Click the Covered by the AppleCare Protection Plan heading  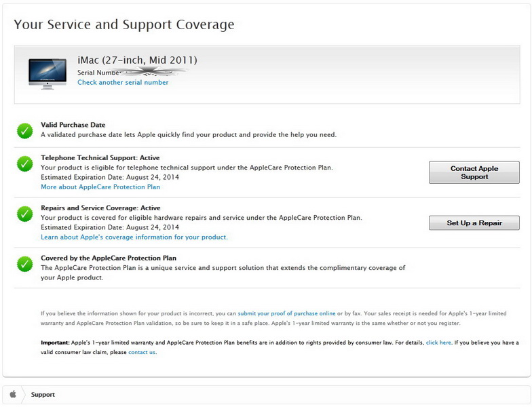pos(109,258)
